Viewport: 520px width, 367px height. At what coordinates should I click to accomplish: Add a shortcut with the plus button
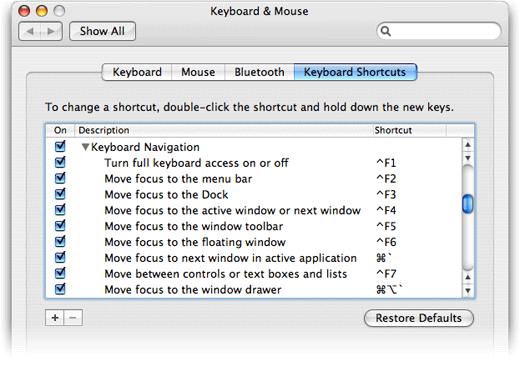55,318
